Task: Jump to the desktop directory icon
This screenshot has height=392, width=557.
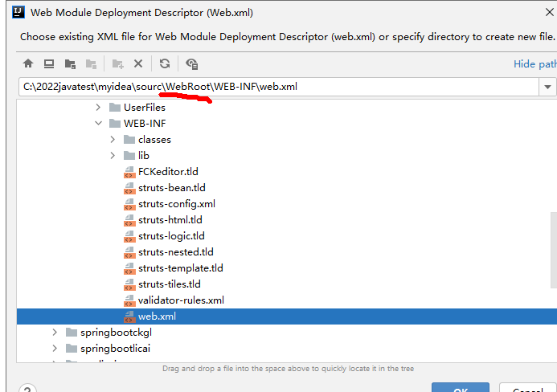Action: pos(49,63)
